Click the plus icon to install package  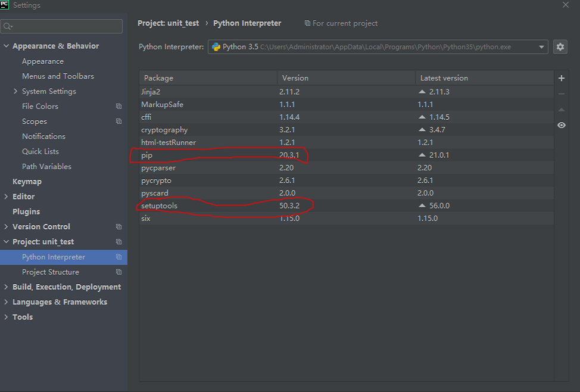click(561, 78)
